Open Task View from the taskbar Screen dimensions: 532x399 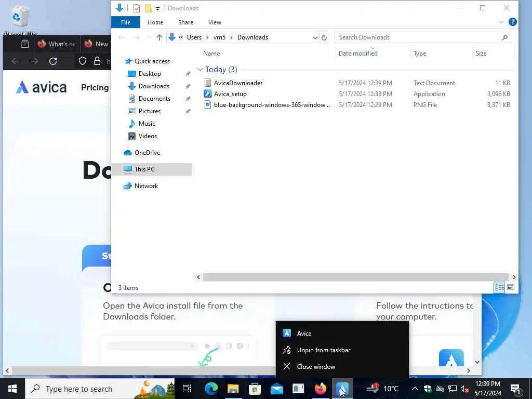pyautogui.click(x=187, y=389)
